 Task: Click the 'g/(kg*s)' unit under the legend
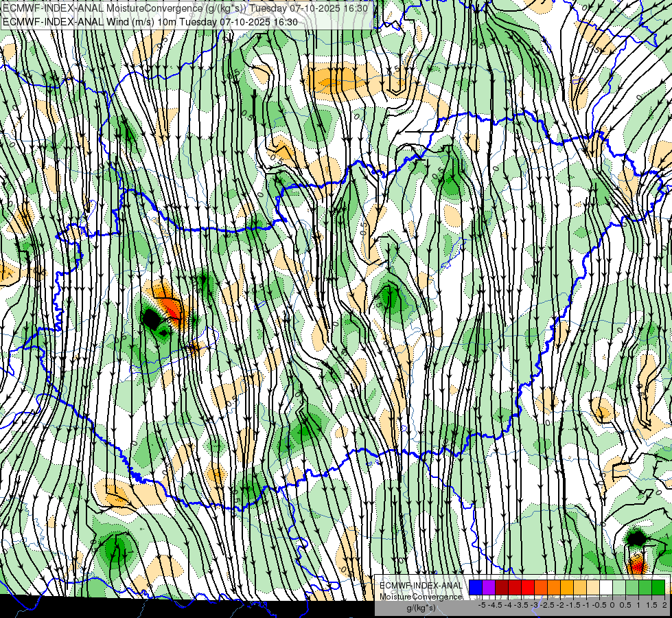coord(421,608)
